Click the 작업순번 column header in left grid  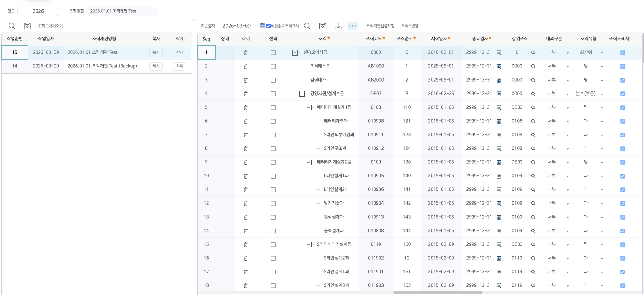point(15,39)
